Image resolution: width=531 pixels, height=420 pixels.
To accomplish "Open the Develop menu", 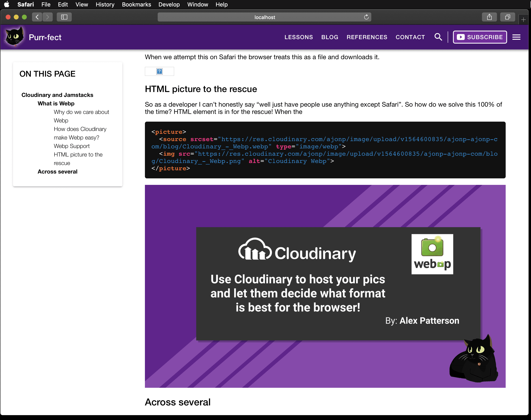I will (x=169, y=4).
